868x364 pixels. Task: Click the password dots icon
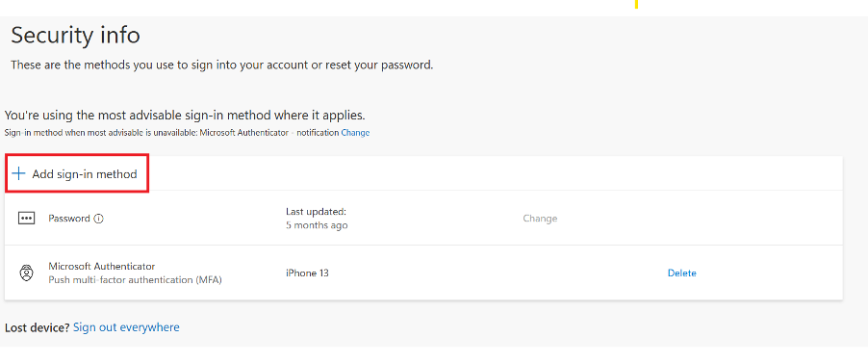26,219
